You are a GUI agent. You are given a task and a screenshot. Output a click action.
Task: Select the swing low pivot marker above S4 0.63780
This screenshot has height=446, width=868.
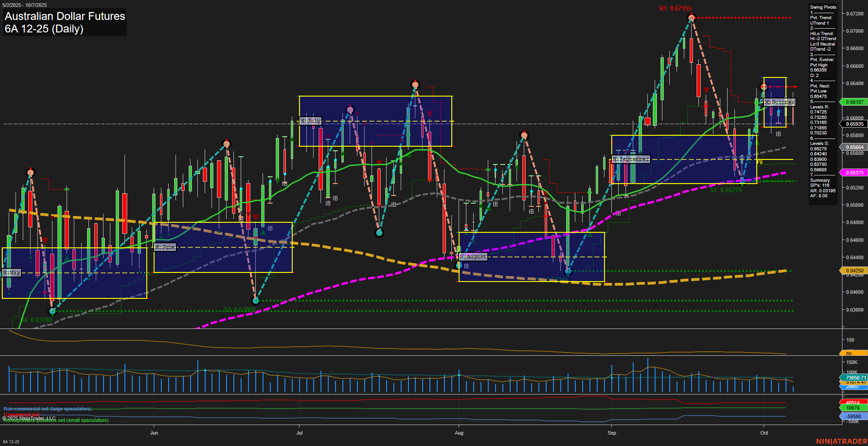coord(52,311)
